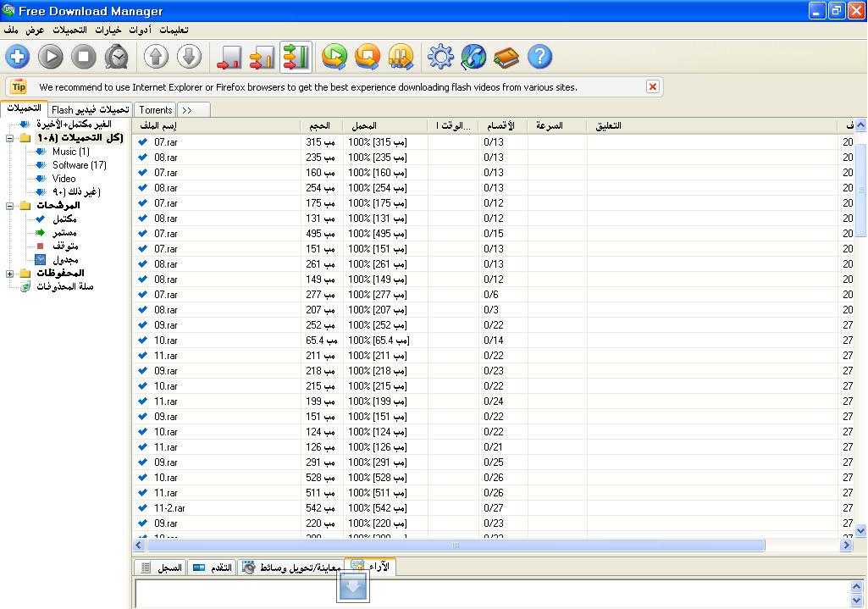Move download down with down-arrow icon
Screen dimensions: 868x609
click(x=190, y=57)
